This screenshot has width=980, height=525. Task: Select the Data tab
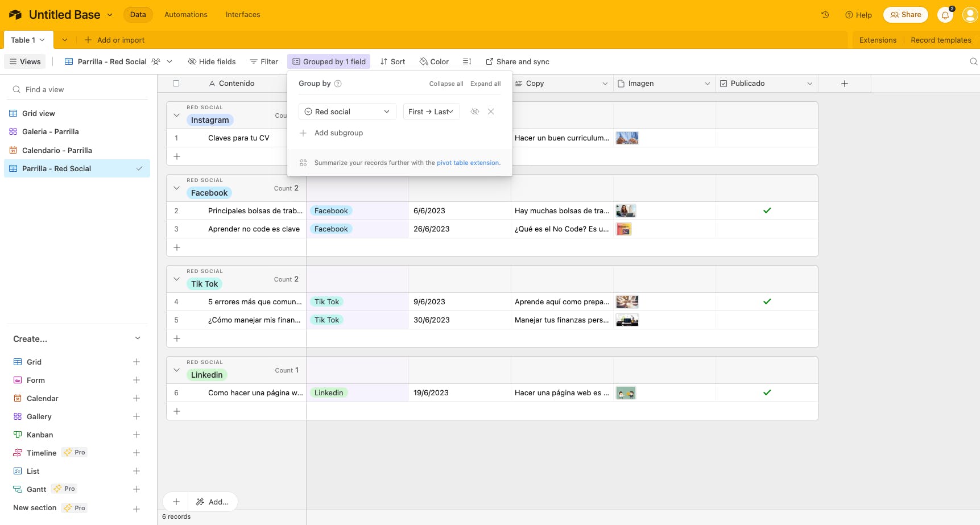pyautogui.click(x=138, y=15)
